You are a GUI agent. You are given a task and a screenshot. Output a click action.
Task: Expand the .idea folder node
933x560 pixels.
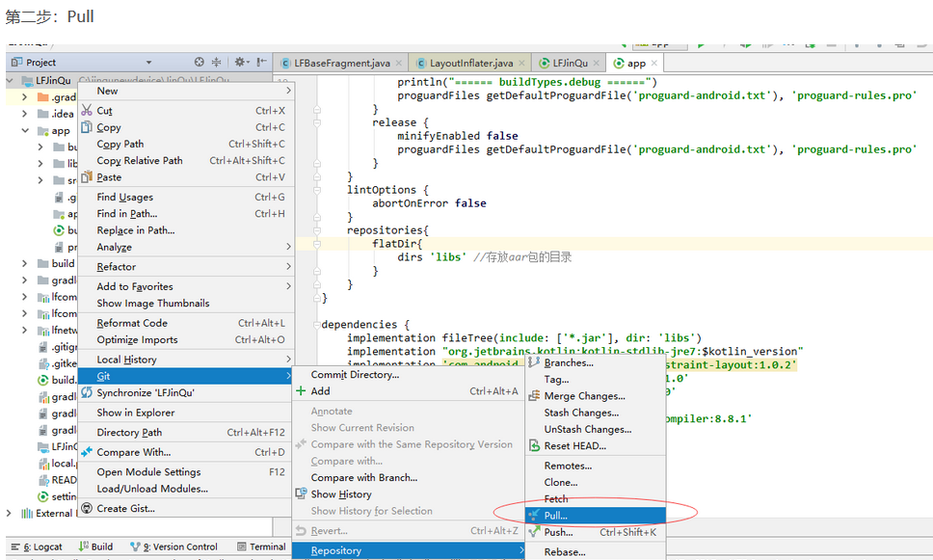pos(24,114)
